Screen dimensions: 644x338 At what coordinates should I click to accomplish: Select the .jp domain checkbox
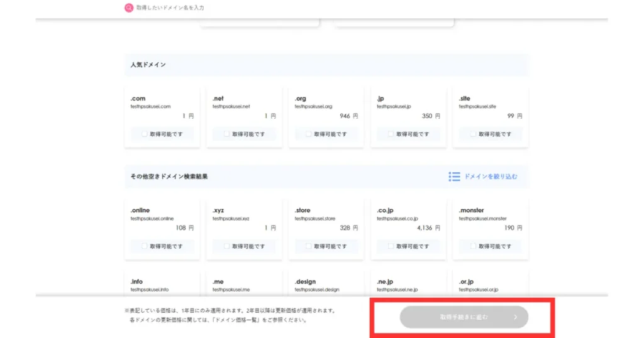pos(391,134)
